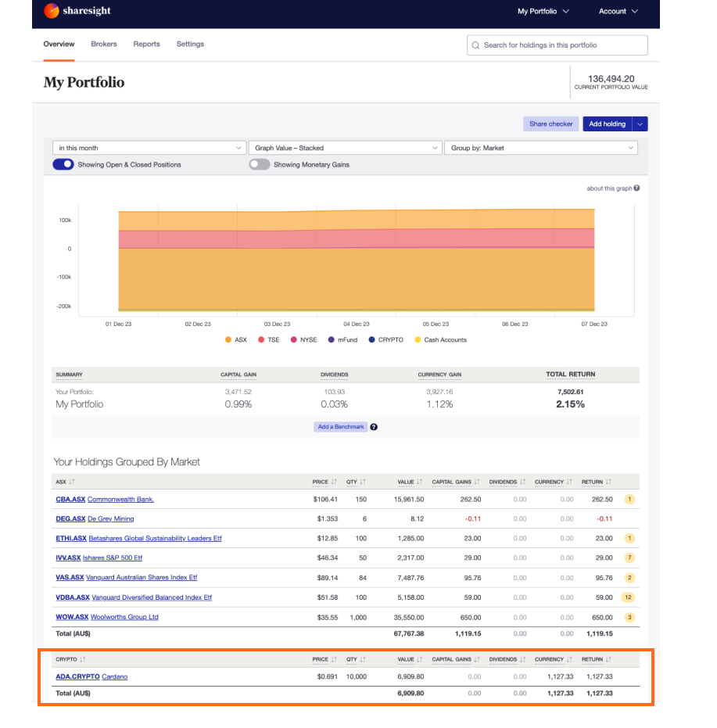This screenshot has height=728, width=717.
Task: Click CBA.ASX notification badge 1
Action: (629, 500)
